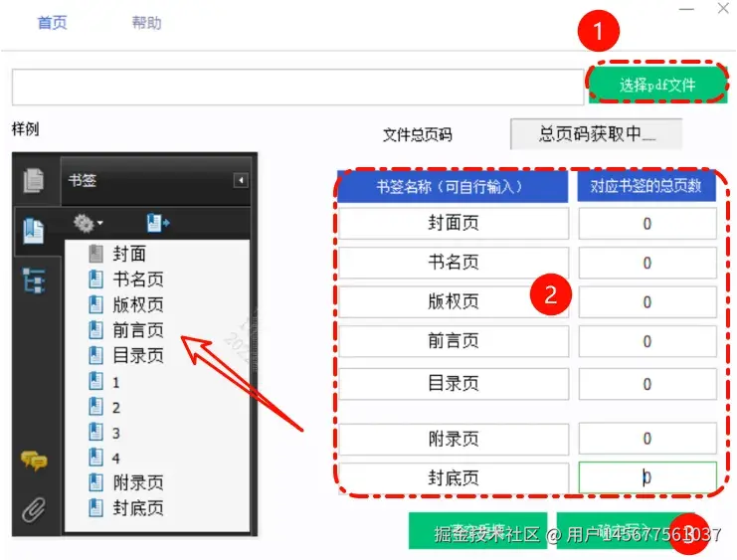Minimize the application window
The image size is (737, 560).
(x=686, y=9)
